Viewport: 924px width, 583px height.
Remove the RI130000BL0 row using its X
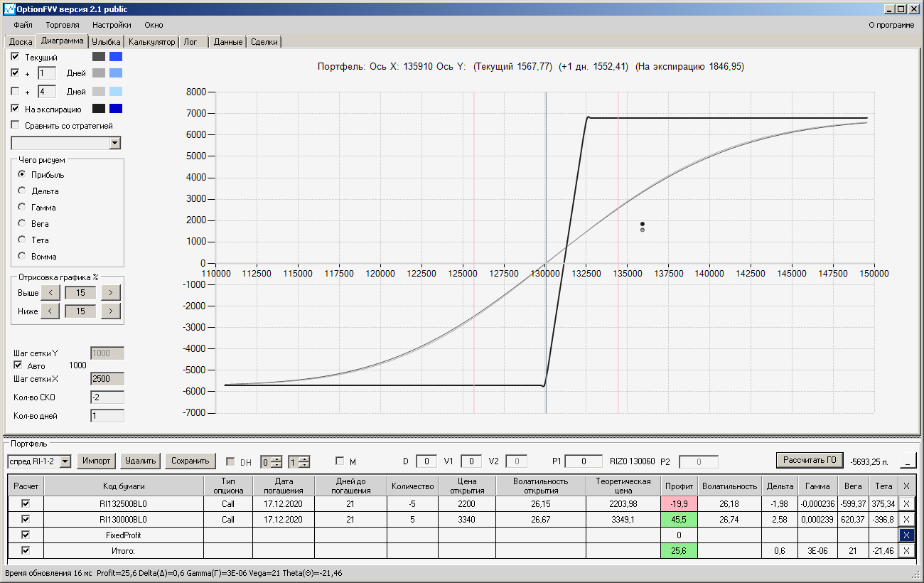(906, 520)
